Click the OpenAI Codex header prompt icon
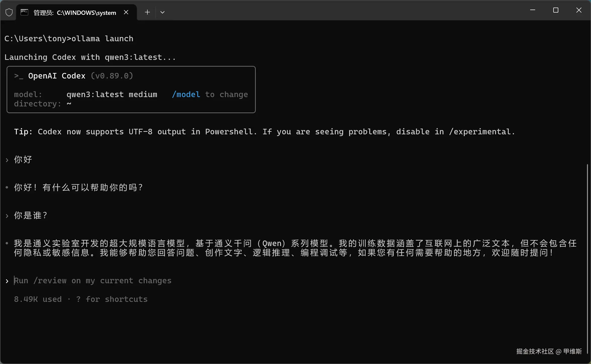 19,76
